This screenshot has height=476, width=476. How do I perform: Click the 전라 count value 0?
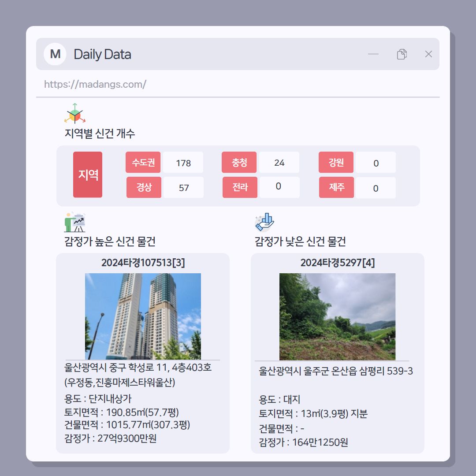tap(279, 187)
